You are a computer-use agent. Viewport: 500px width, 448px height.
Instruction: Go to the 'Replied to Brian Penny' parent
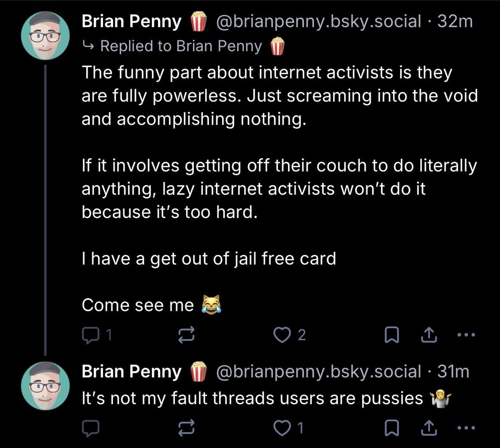coord(181,46)
